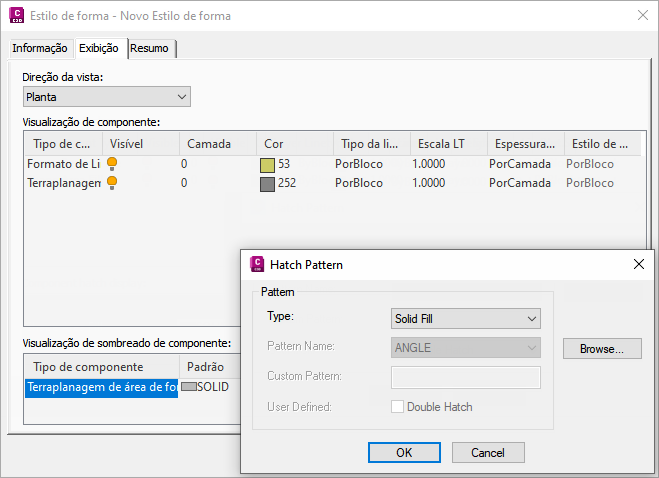Screen dimensions: 659x478
Task: Toggle visibility lightbulb for Terraplanagem row
Action: click(x=113, y=183)
